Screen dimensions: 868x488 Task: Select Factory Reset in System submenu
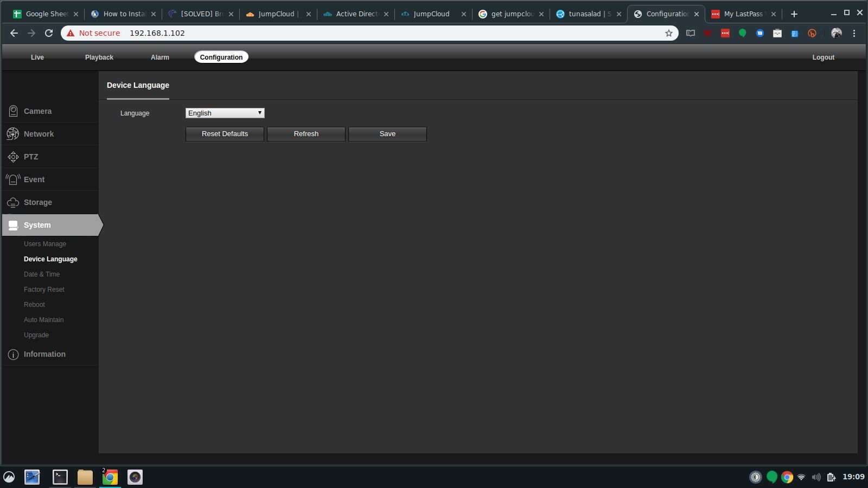point(44,290)
